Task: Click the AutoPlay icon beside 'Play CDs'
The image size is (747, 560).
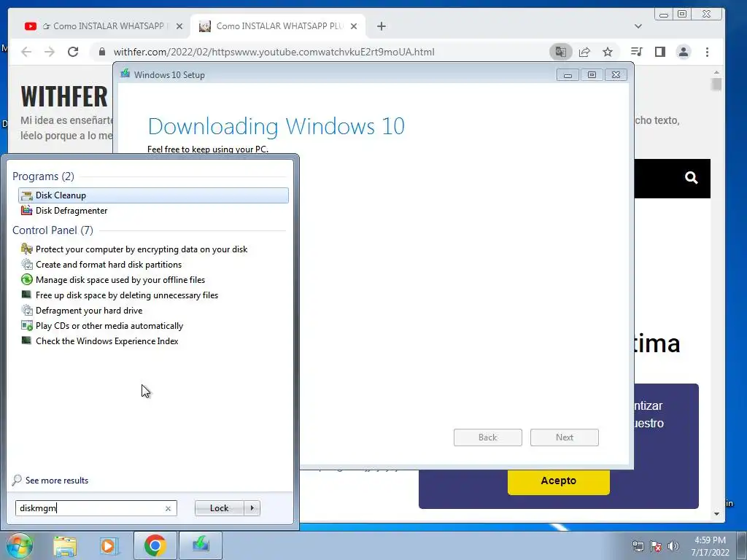Action: [x=27, y=326]
